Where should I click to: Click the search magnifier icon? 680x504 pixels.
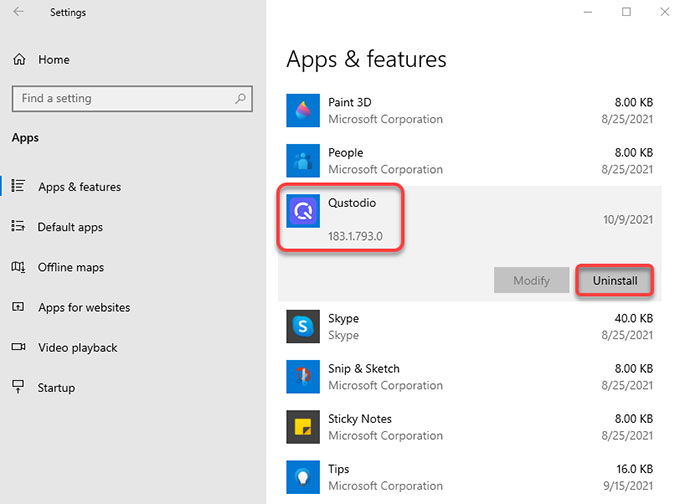pos(240,98)
